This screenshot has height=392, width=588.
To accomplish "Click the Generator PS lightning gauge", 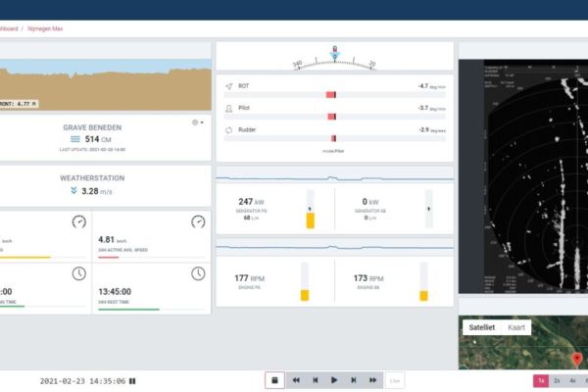I will [x=310, y=209].
